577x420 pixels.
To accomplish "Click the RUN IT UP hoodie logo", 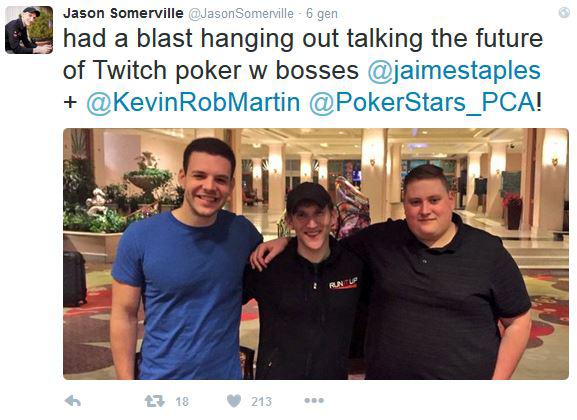I will pyautogui.click(x=343, y=284).
